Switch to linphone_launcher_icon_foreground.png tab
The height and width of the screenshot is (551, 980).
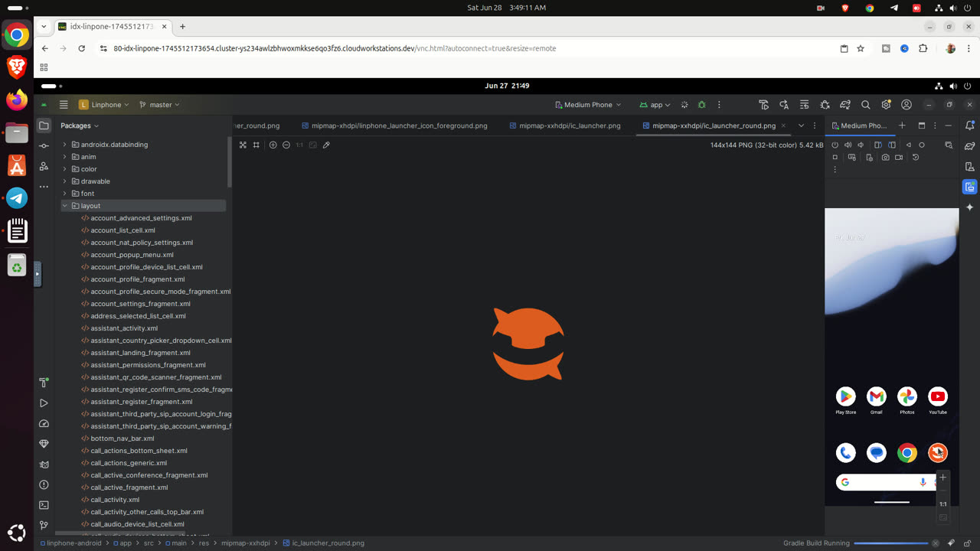point(394,126)
